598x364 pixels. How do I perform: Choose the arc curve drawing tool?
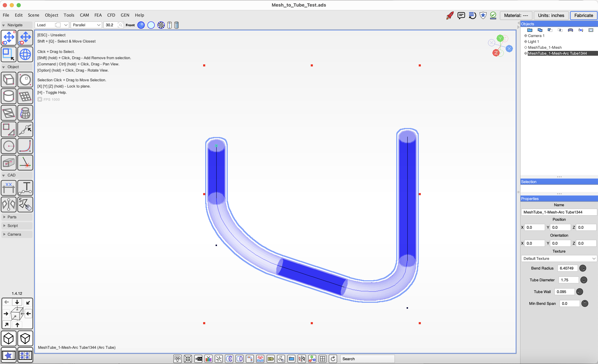(25, 146)
